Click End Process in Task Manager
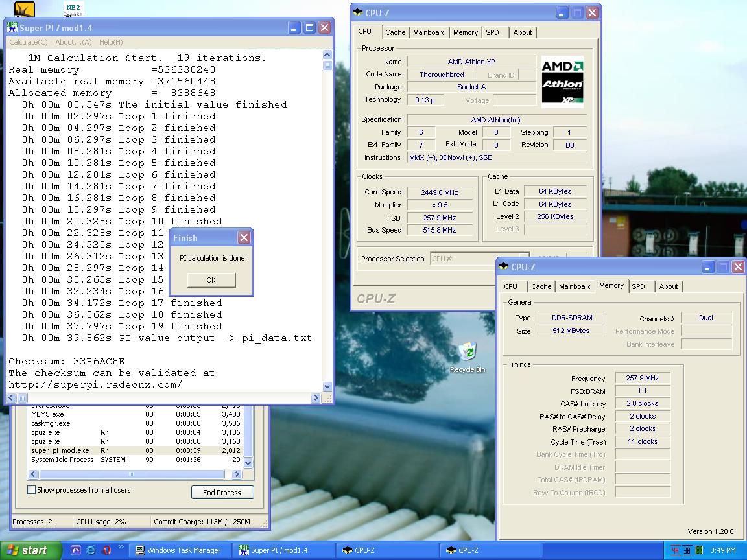This screenshot has height=560, width=747. click(222, 493)
